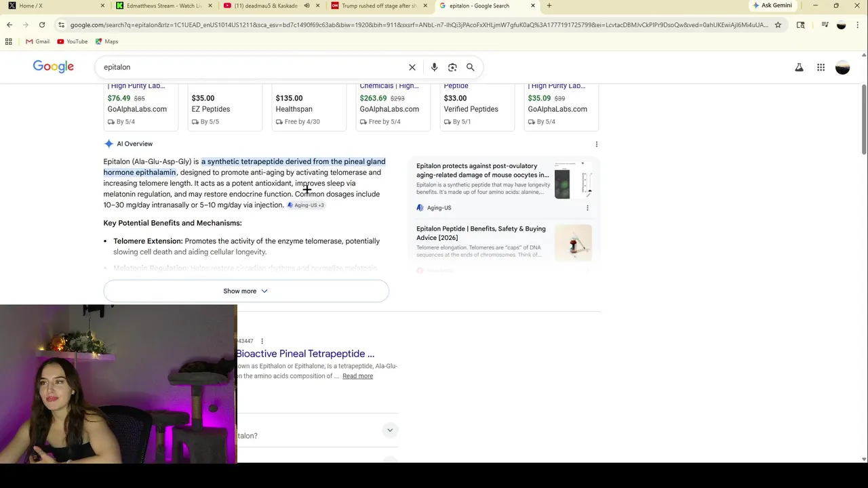Open Bioactive Pineal Tetrapeptide result link

(305, 353)
